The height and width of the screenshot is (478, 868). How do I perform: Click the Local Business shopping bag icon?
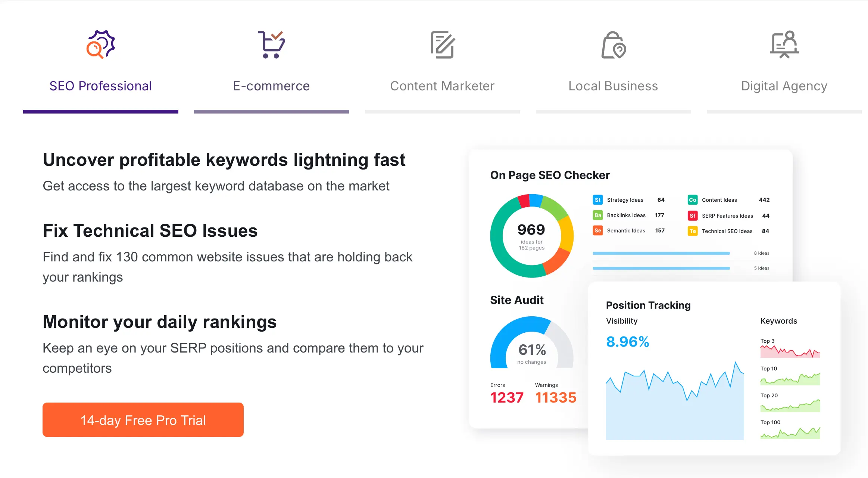point(613,45)
